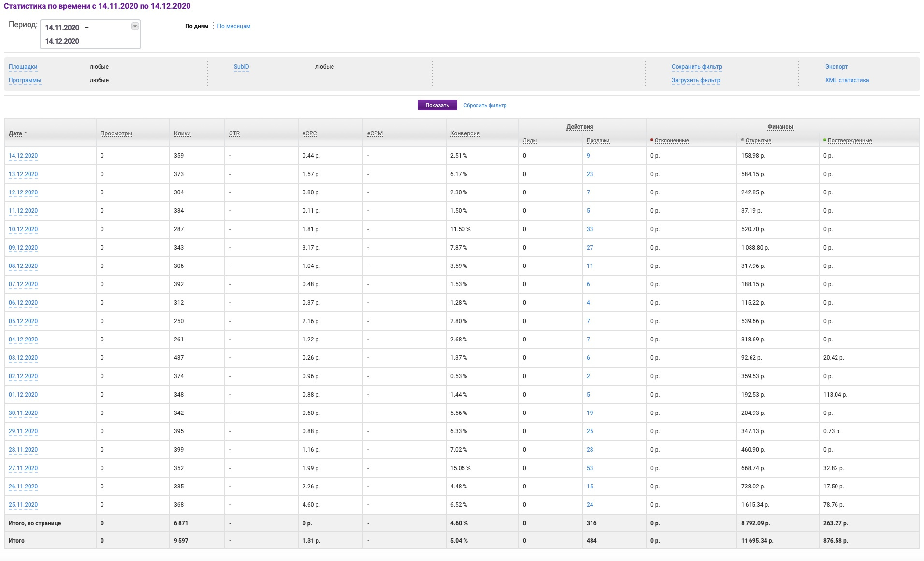Click sales count 25 for 29.11.2020
The height and width of the screenshot is (561, 924).
[x=590, y=431]
